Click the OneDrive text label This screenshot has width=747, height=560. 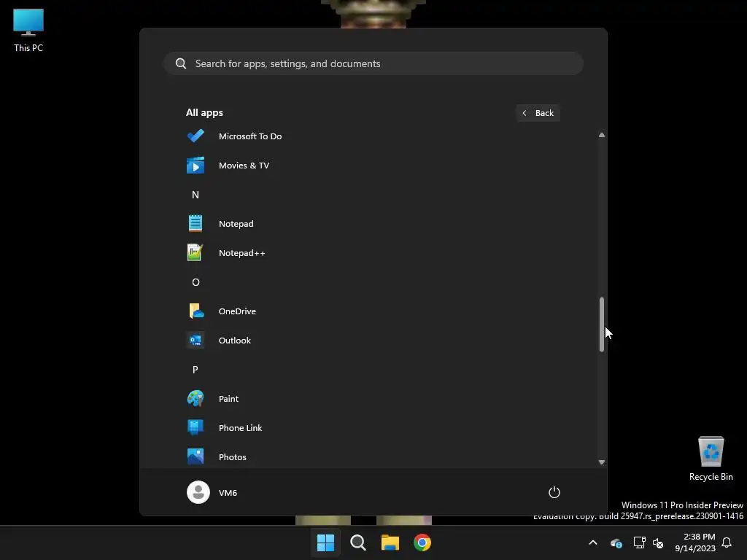coord(237,311)
